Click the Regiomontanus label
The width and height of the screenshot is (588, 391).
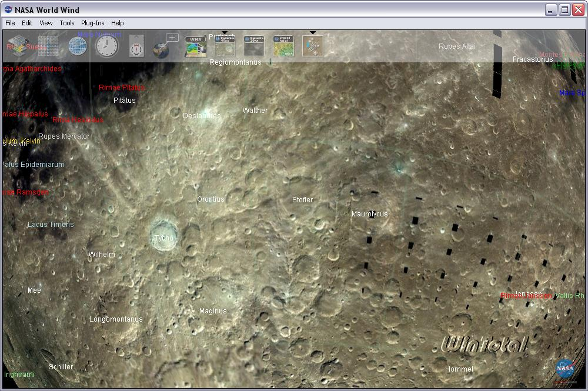coord(235,62)
